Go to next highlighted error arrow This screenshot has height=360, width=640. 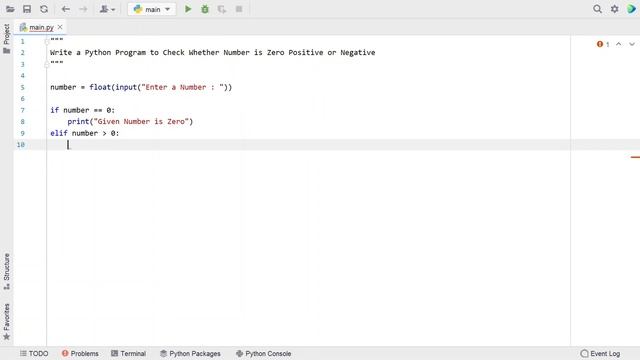coord(632,44)
